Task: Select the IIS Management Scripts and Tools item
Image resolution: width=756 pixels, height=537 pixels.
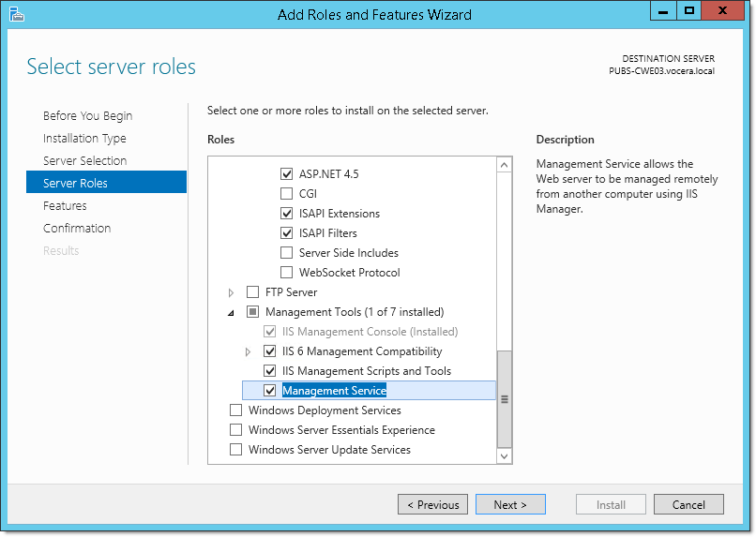Action: (367, 371)
